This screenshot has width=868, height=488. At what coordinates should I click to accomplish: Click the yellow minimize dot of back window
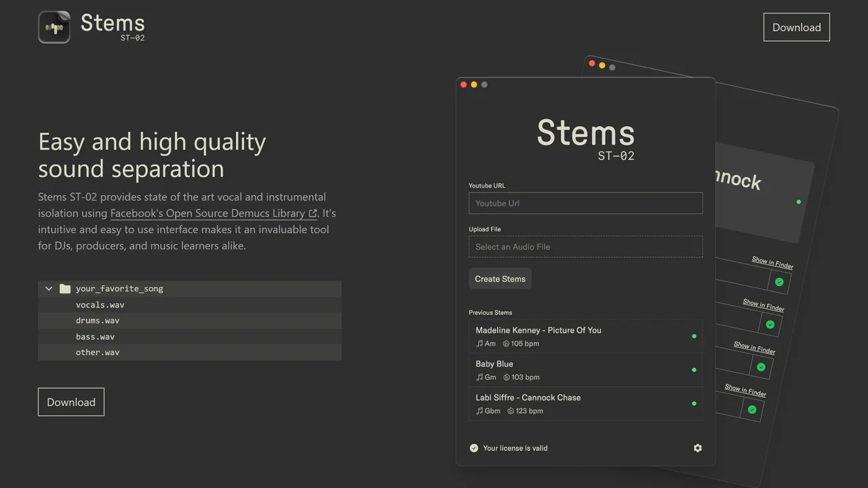[x=602, y=66]
